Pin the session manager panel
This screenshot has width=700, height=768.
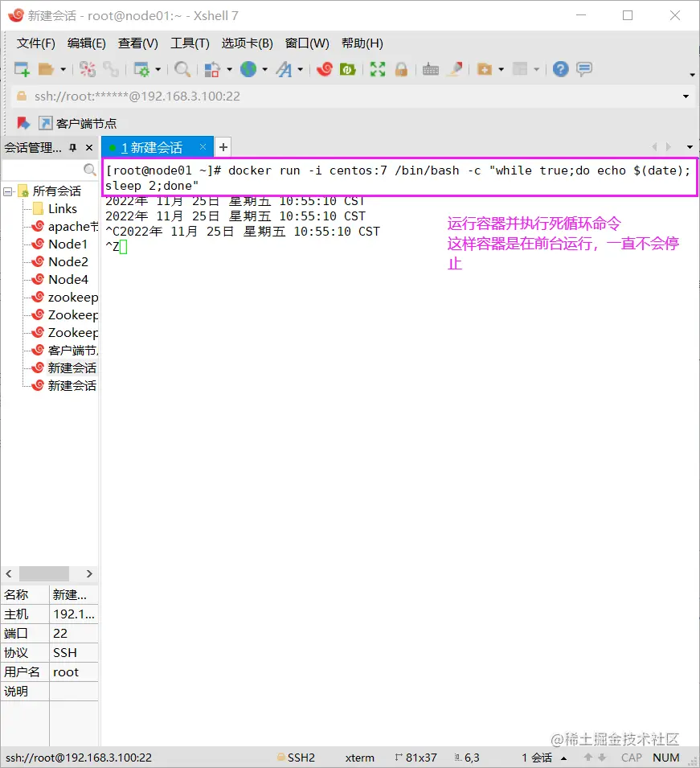tap(73, 147)
